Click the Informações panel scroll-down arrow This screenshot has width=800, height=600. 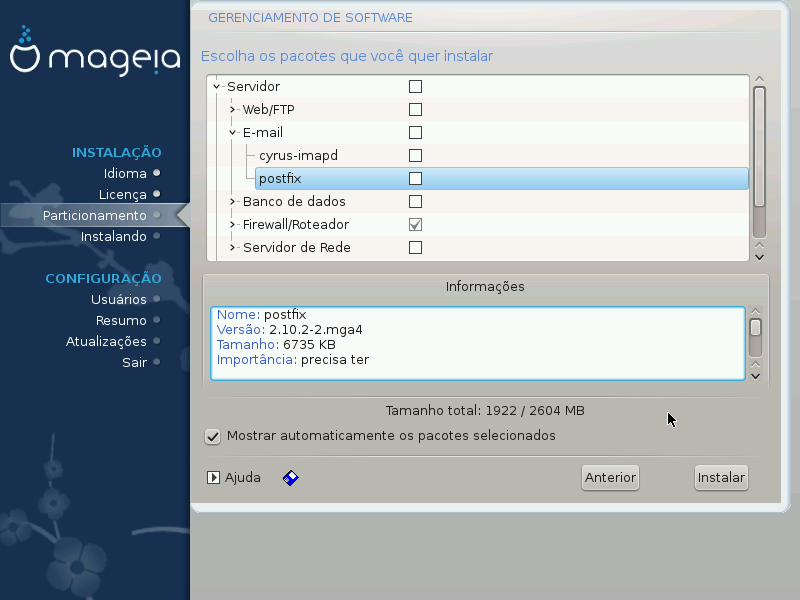coord(756,374)
